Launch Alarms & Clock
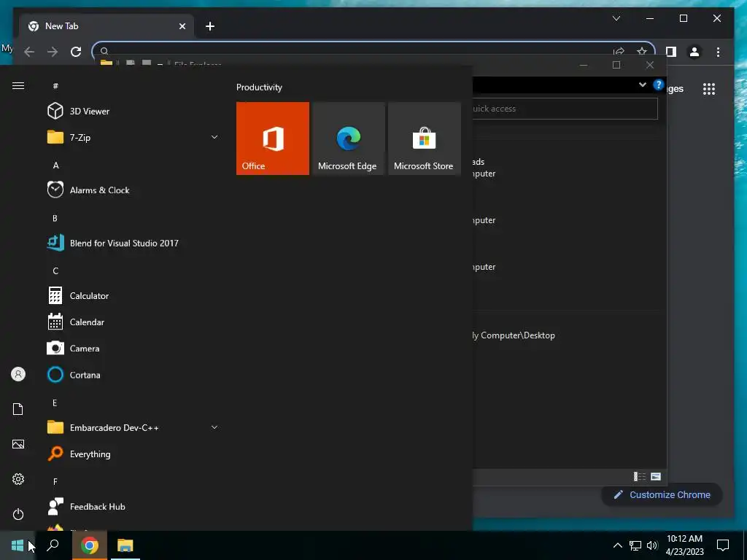This screenshot has width=747, height=560. (x=99, y=190)
